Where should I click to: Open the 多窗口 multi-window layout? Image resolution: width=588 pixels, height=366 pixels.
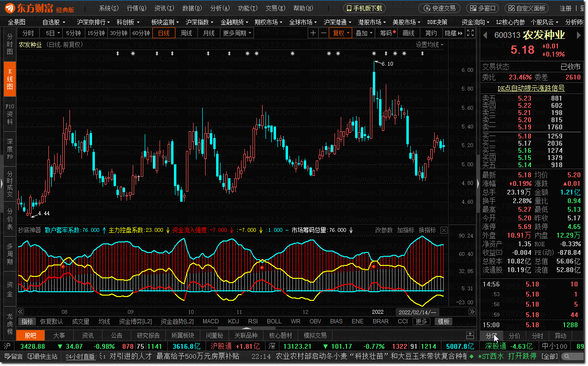click(x=482, y=8)
